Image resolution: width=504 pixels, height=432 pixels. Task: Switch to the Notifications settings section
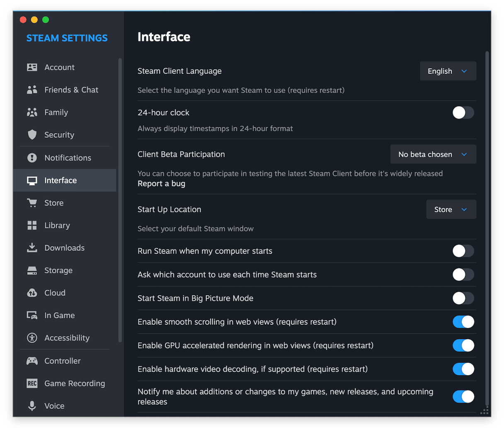point(68,158)
